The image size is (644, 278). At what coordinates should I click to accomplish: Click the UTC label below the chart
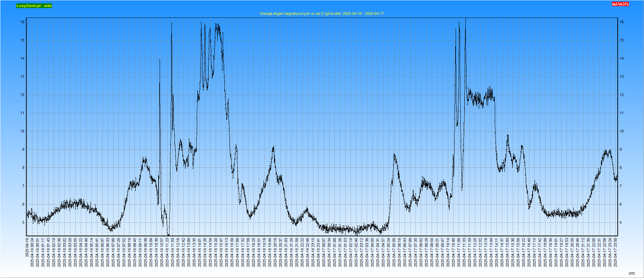[632, 274]
